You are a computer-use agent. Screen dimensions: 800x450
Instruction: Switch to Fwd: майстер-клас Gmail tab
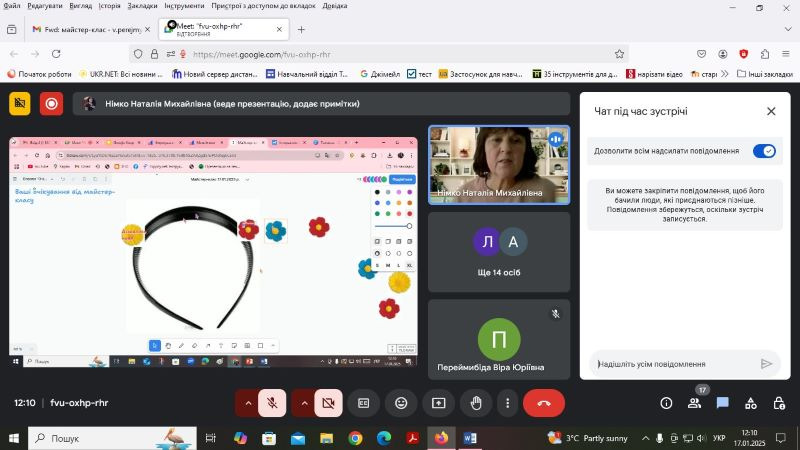(x=91, y=30)
